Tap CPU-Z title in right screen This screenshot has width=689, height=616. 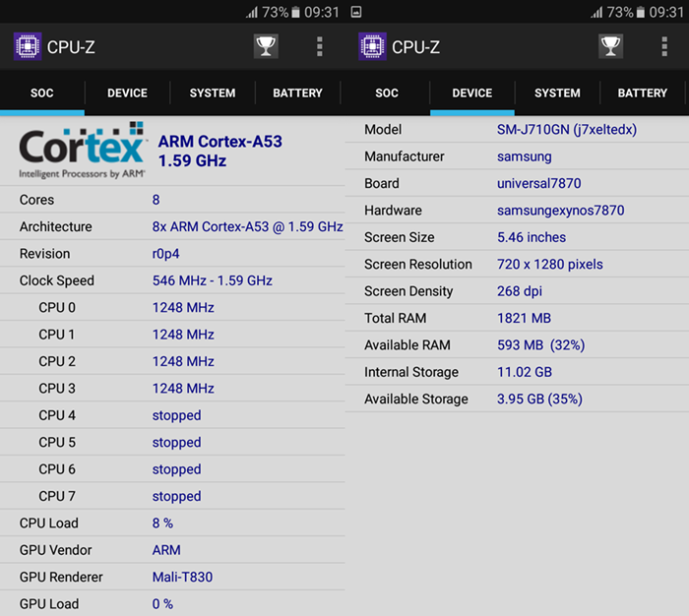pos(415,47)
